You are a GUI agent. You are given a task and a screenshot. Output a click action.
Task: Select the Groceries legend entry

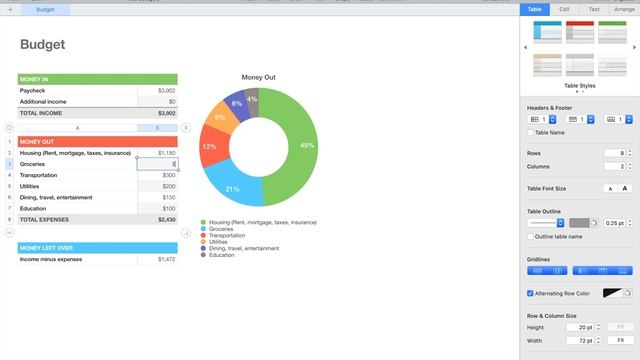(x=217, y=229)
